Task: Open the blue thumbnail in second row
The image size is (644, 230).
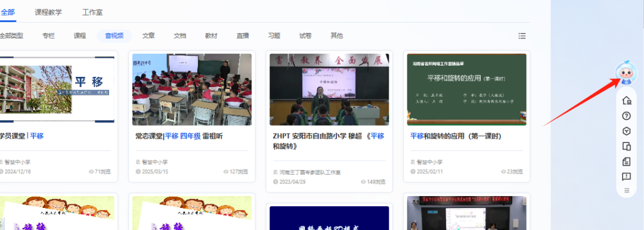Action: click(x=329, y=218)
